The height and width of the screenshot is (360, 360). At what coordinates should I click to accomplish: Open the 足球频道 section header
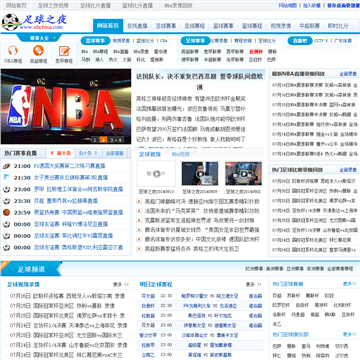pyautogui.click(x=31, y=269)
